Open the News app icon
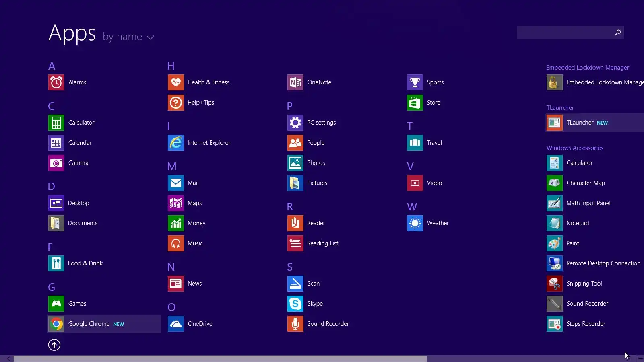 coord(176,284)
